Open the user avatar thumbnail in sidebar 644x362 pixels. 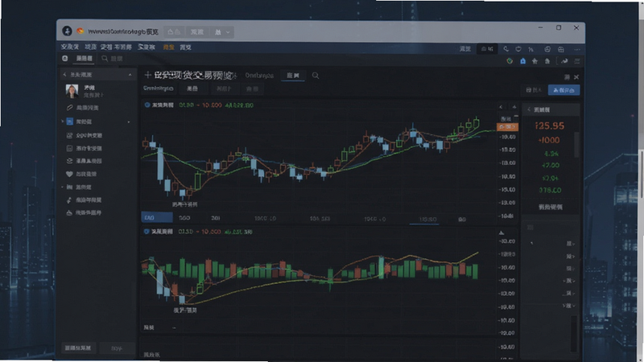[x=72, y=91]
